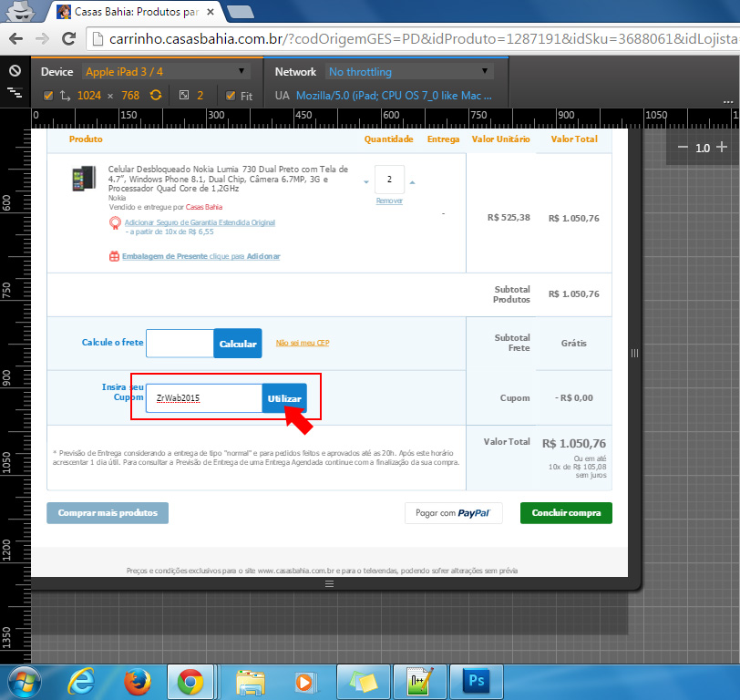Click the browser reload button
Viewport: 740px width, 700px height.
click(x=67, y=39)
